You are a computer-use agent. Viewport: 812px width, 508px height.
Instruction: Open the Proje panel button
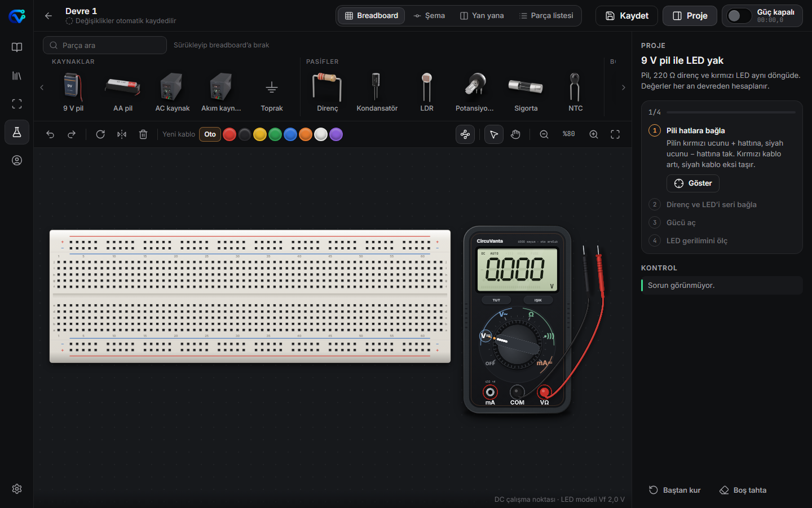pyautogui.click(x=690, y=16)
